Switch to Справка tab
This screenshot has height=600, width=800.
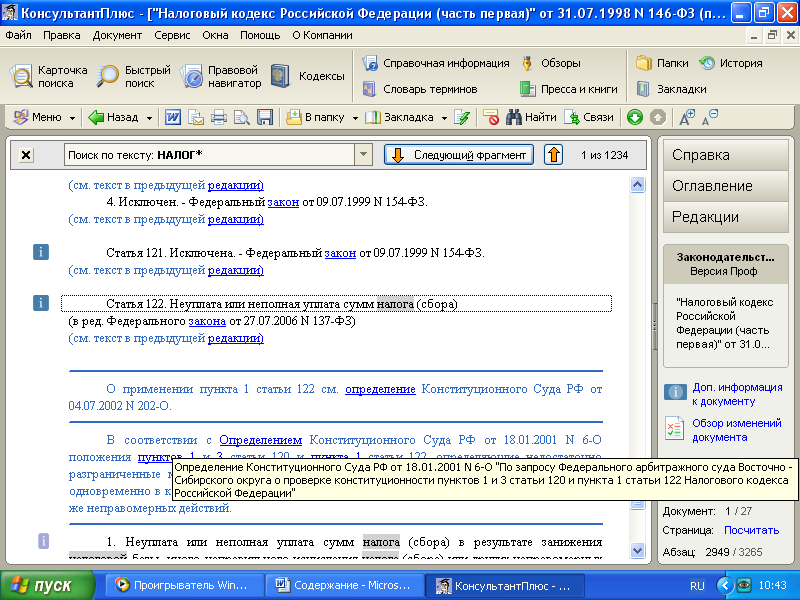[726, 155]
